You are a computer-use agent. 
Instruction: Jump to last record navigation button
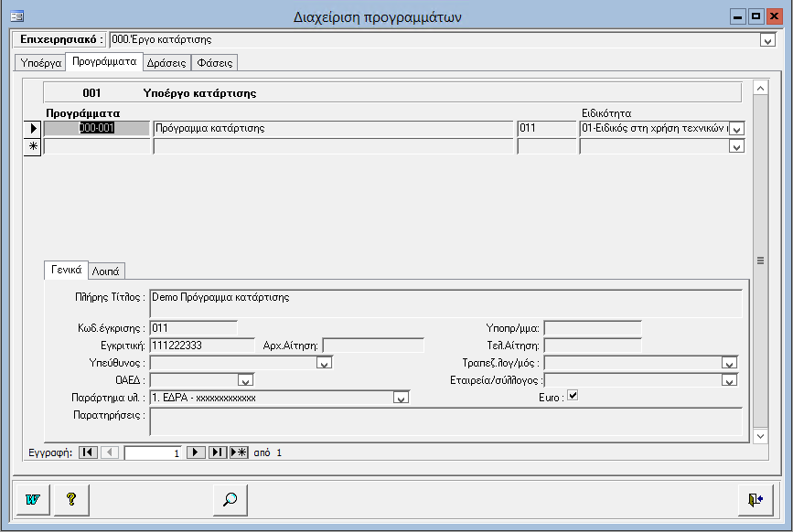218,452
